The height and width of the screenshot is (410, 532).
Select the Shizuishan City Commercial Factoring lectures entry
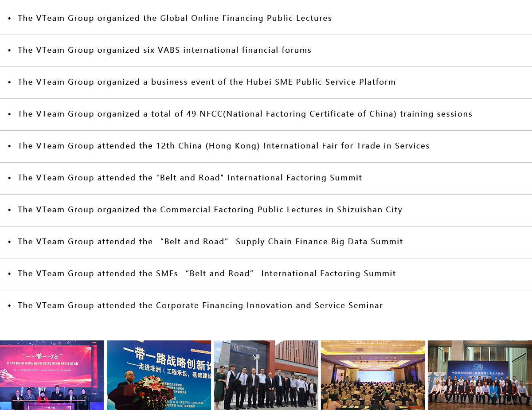tap(210, 210)
